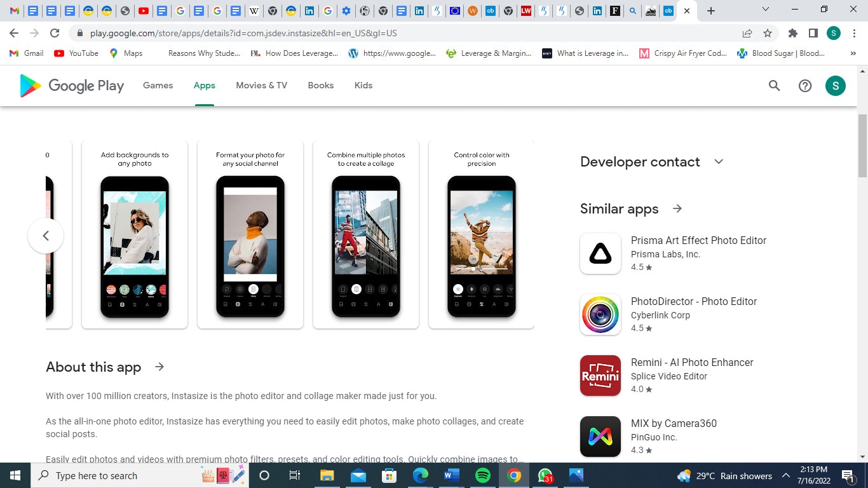Image resolution: width=868 pixels, height=488 pixels.
Task: Switch to the Kids tab
Action: 363,85
